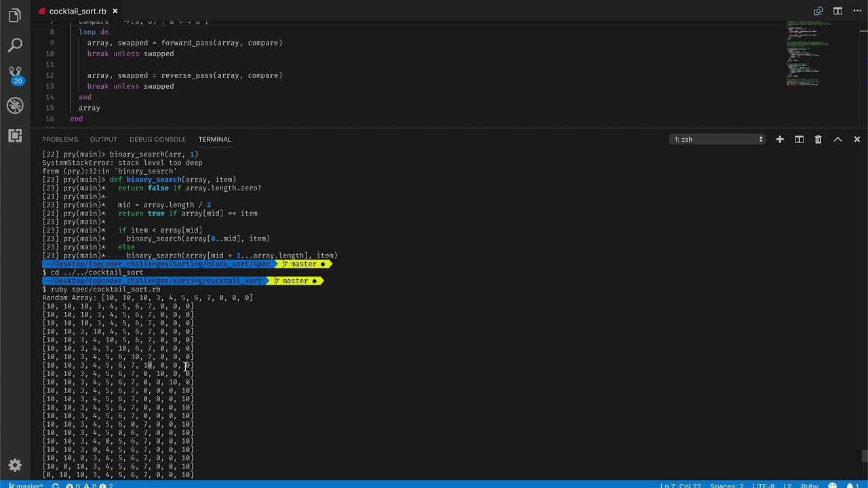Open Source Control view with 20 changes
868x488 pixels.
tap(15, 75)
